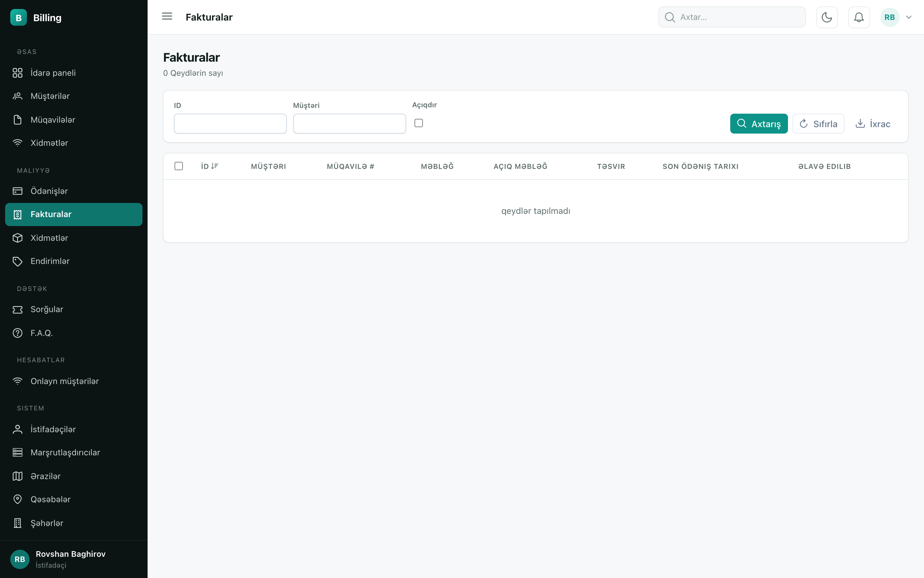The image size is (924, 578).
Task: Open Müqavilələr in sidebar
Action: point(74,120)
